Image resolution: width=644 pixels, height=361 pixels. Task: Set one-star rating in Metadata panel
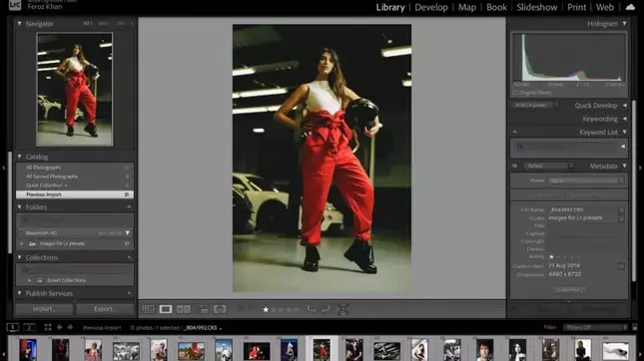551,257
